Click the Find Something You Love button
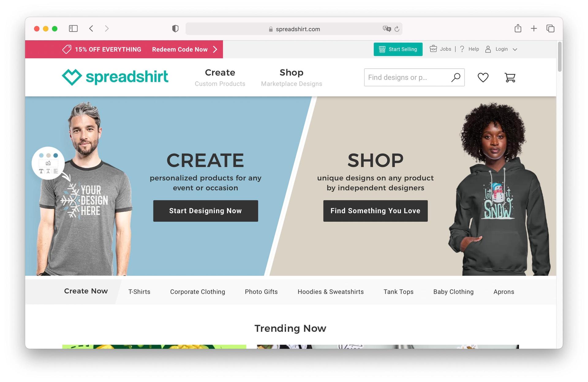588x382 pixels. coord(375,211)
